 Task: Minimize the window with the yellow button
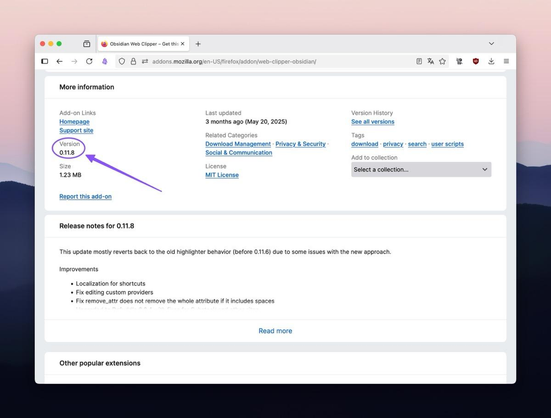[x=51, y=44]
